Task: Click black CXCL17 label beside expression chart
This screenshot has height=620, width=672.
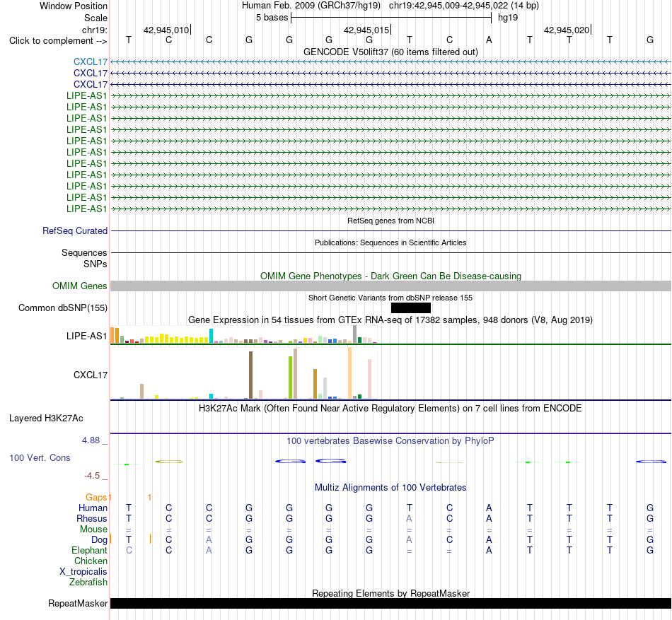Action: coord(90,375)
